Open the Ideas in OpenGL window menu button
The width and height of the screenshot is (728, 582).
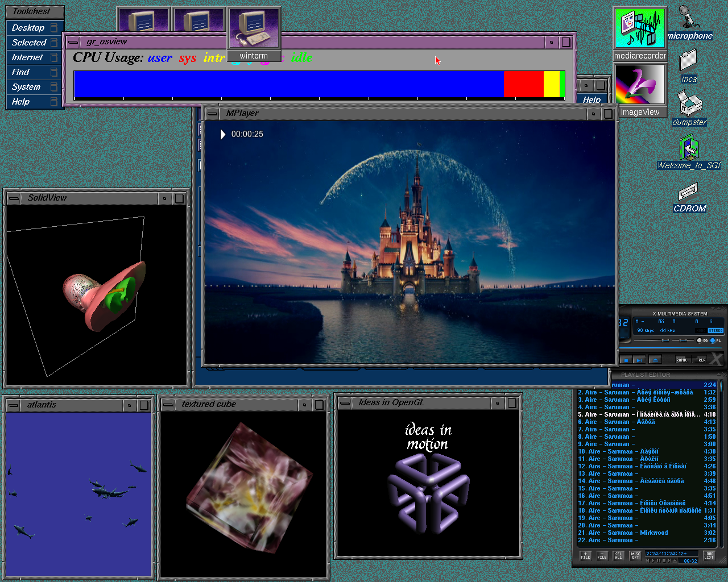[345, 403]
